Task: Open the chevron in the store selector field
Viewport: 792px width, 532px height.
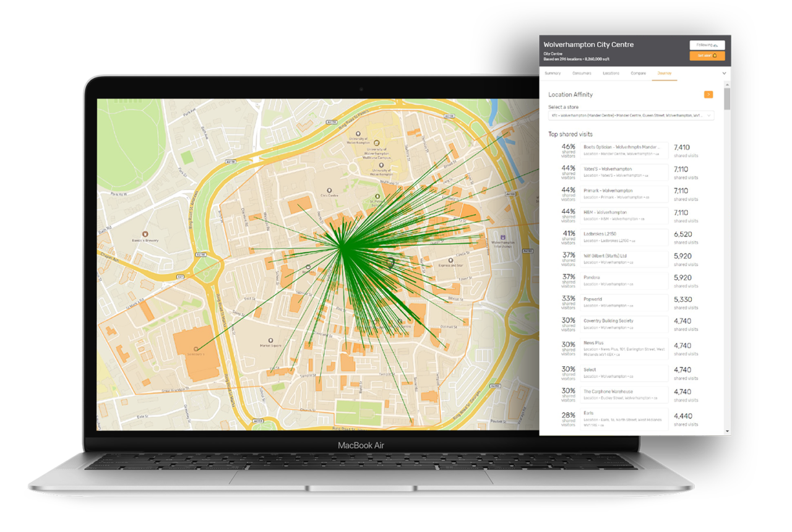Action: (x=709, y=116)
